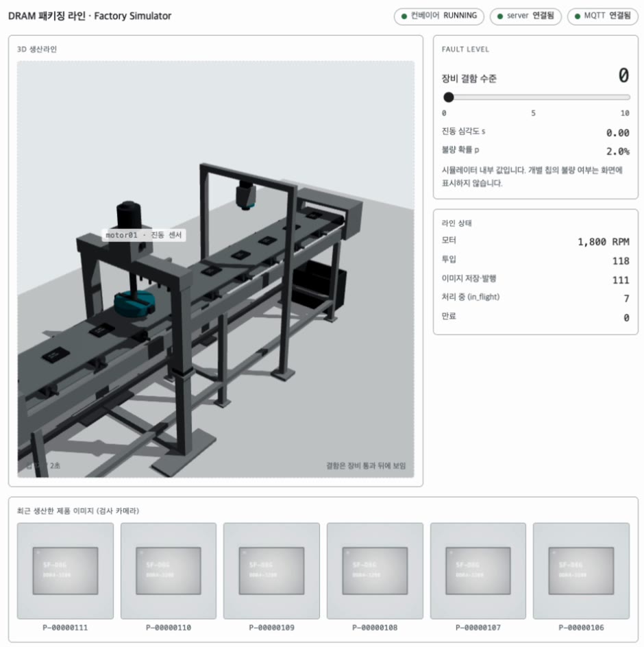644x647 pixels.
Task: Click the fault level slider handle
Action: (x=449, y=97)
